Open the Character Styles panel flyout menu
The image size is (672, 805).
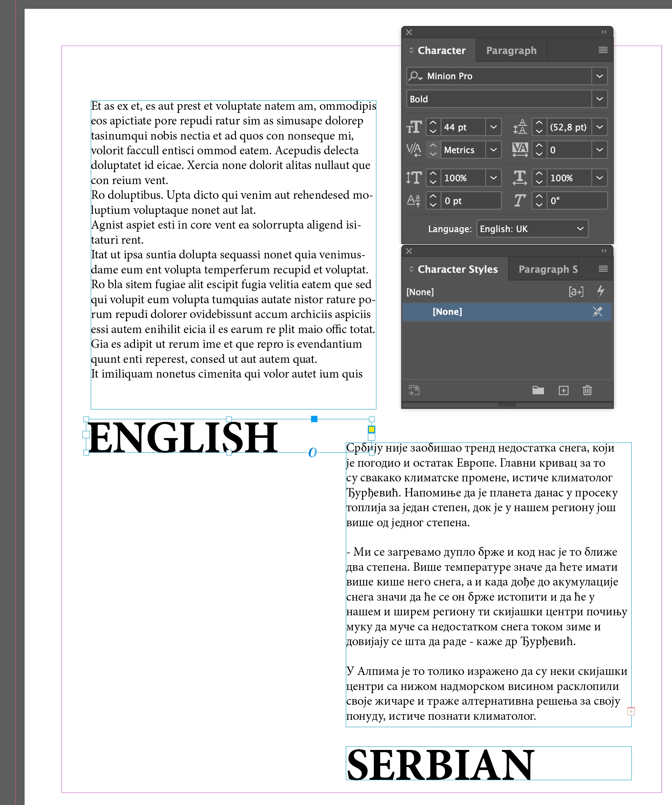[603, 269]
